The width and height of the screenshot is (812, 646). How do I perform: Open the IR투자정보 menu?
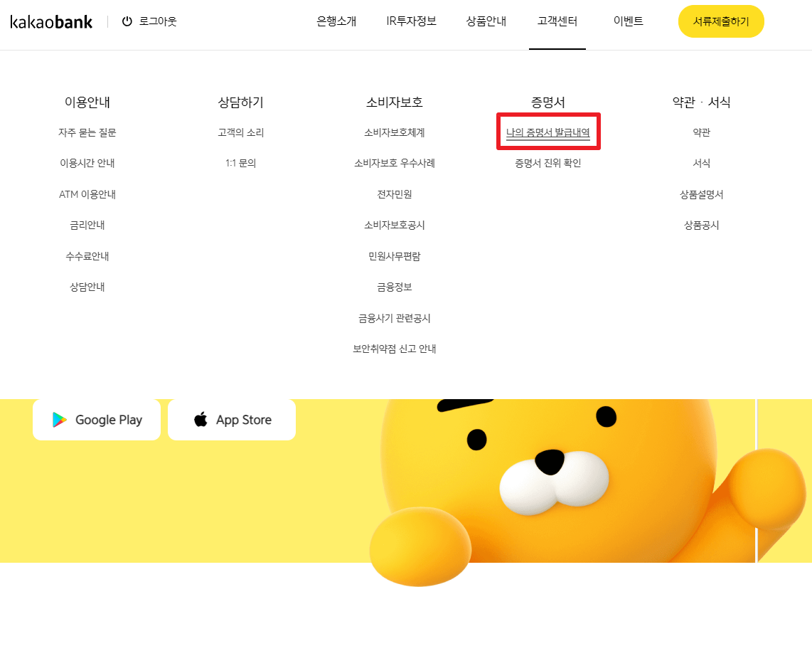(411, 21)
